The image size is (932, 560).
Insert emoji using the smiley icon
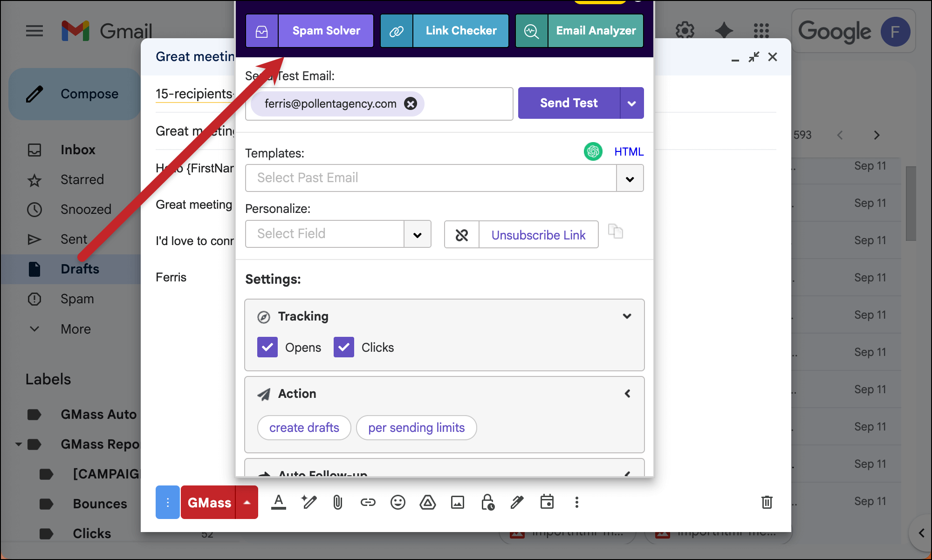tap(397, 502)
